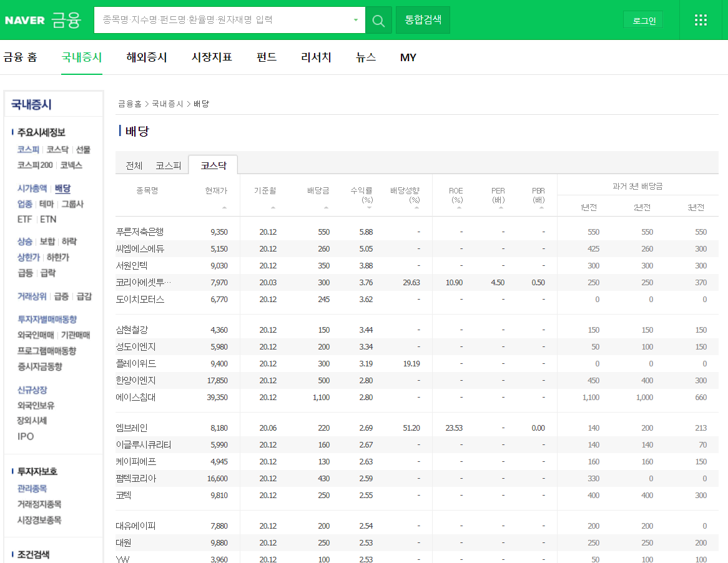This screenshot has width=728, height=563.
Task: Open sidebar 테마 link
Action: point(46,203)
